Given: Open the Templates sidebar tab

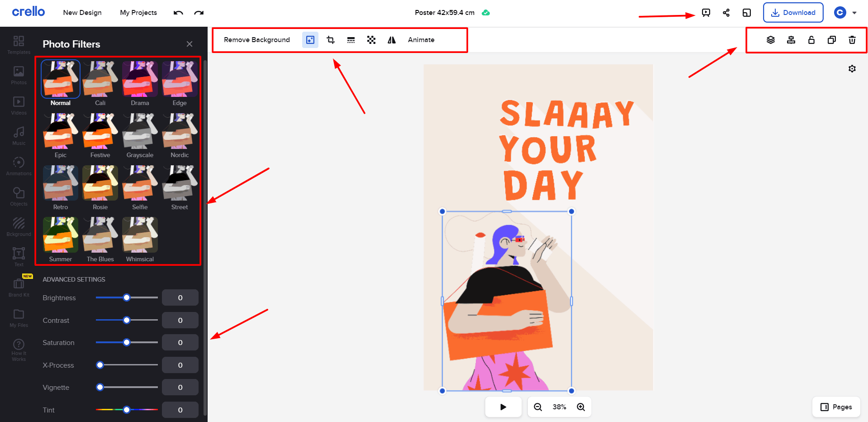Looking at the screenshot, I should point(19,44).
